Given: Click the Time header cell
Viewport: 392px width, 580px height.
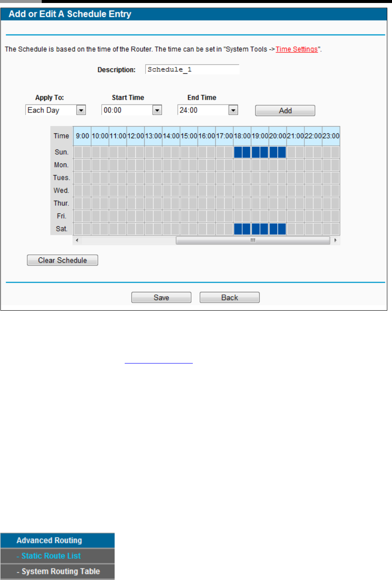Looking at the screenshot, I should pos(61,136).
